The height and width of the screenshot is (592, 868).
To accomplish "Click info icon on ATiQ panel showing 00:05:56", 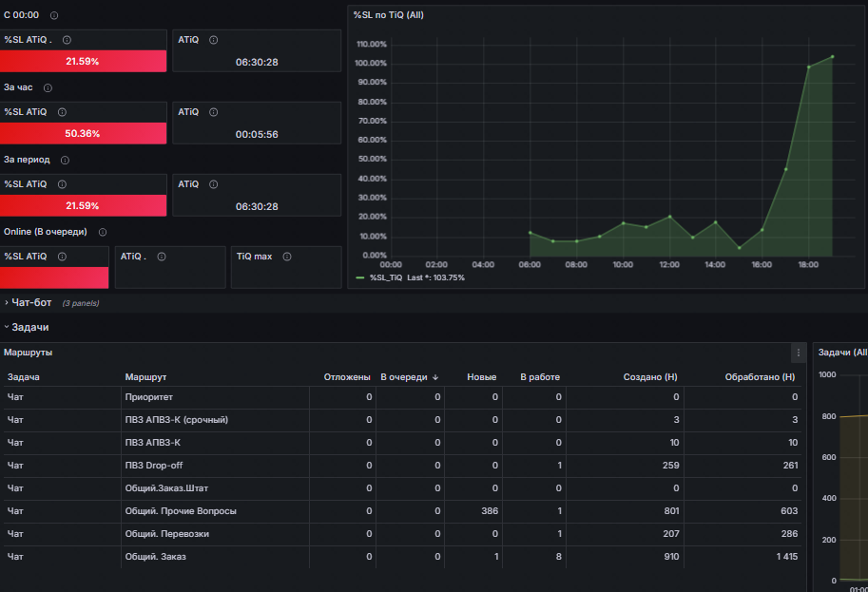I will click(x=213, y=112).
